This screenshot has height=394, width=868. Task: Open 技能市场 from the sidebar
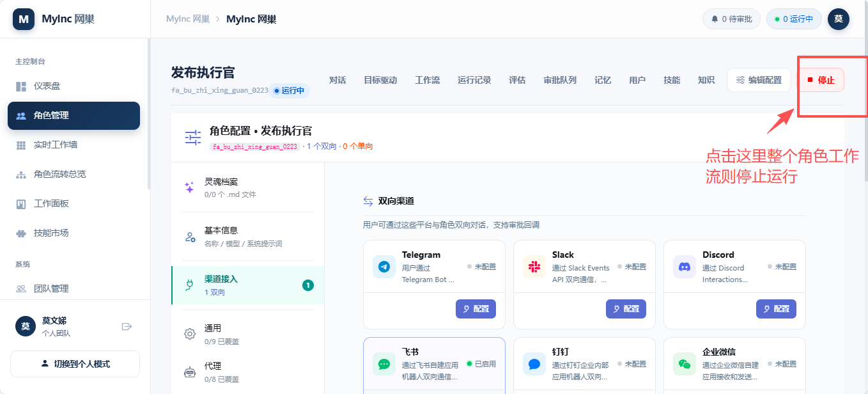(x=74, y=233)
